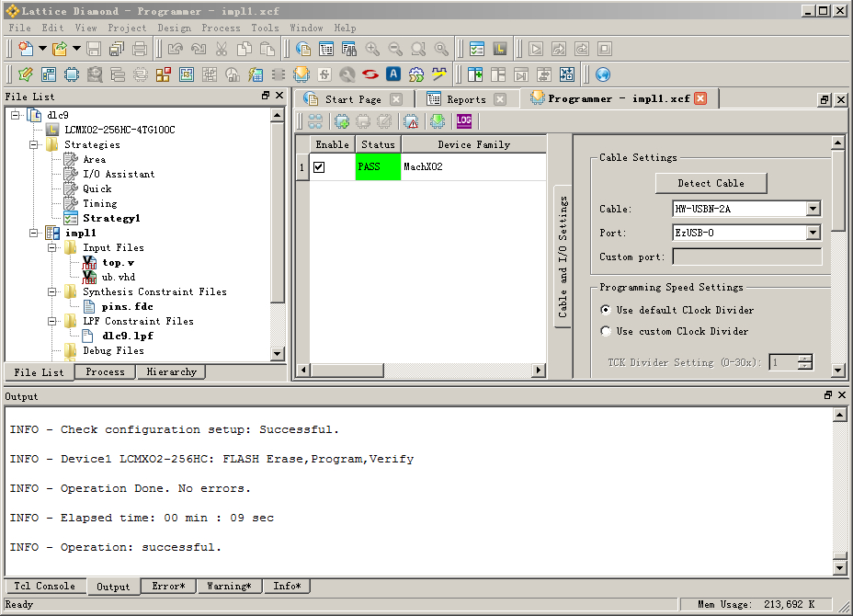
Task: Switch to the Hierarchy tab
Action: 171,371
